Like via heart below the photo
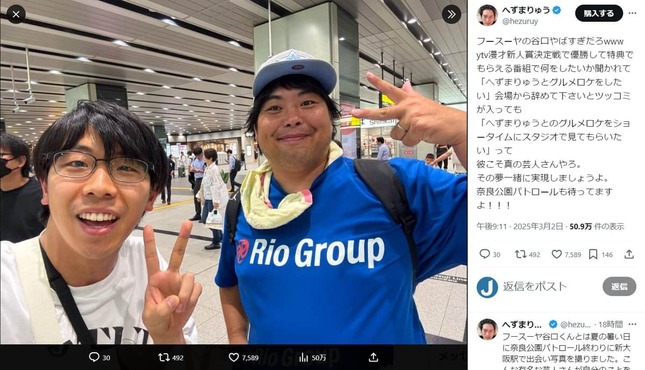 (x=234, y=357)
